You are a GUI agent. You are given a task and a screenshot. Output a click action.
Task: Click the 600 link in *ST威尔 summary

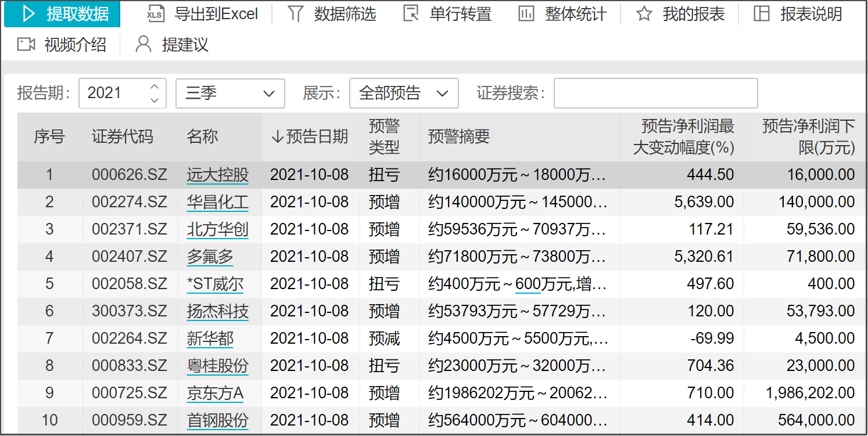point(528,284)
